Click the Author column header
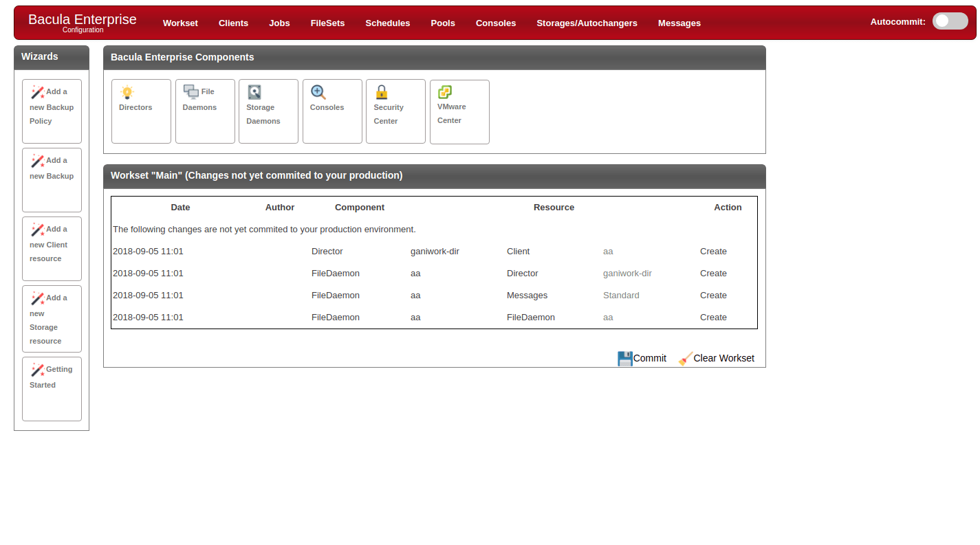 click(280, 208)
